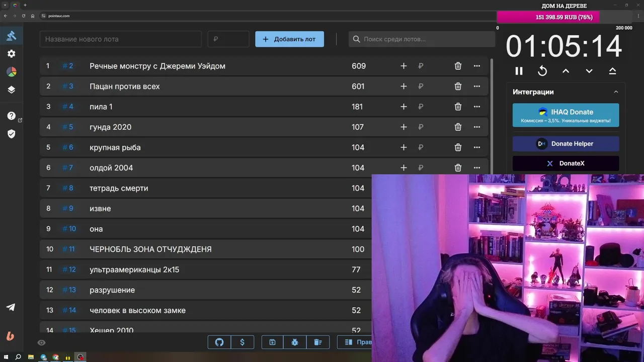Image resolution: width=644 pixels, height=362 pixels.
Task: Click the shield checkmark sidebar icon
Action: (x=11, y=134)
